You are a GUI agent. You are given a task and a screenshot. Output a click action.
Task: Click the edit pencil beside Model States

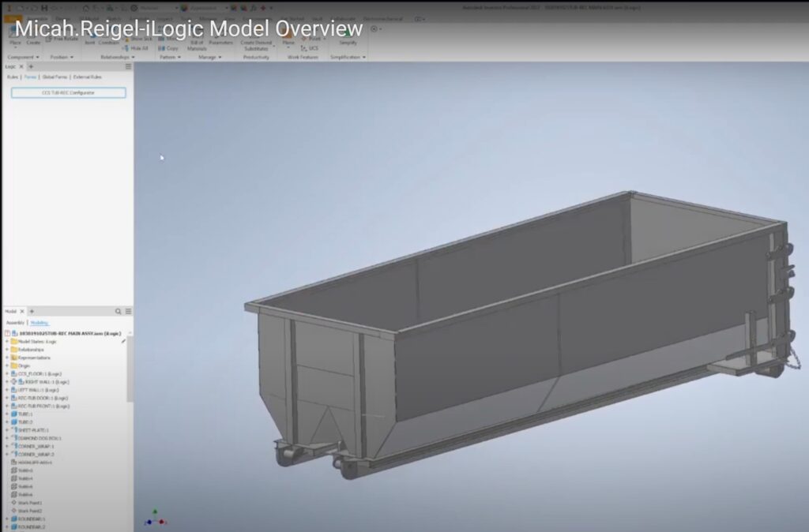123,341
